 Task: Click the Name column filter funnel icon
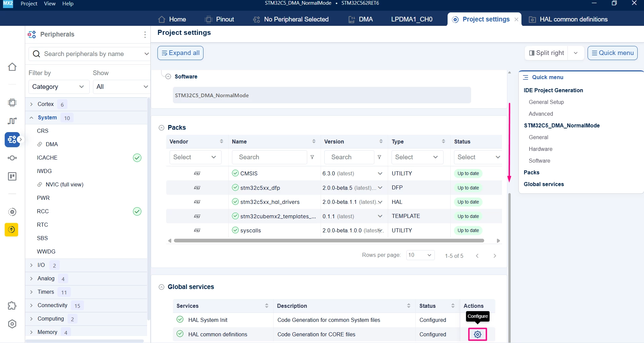pos(312,157)
